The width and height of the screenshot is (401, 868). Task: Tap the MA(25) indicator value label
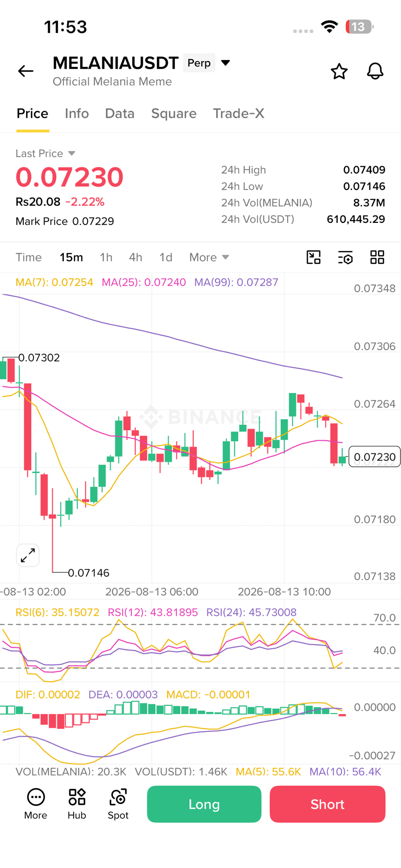coord(144,282)
